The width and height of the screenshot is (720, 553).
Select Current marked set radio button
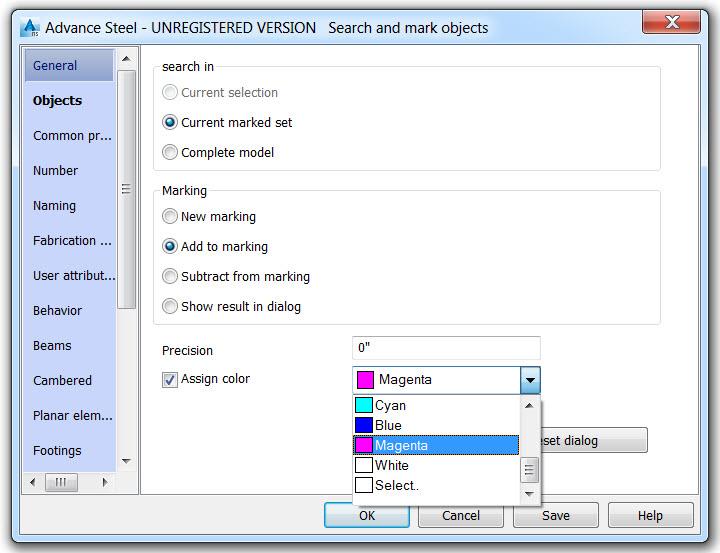pos(170,123)
